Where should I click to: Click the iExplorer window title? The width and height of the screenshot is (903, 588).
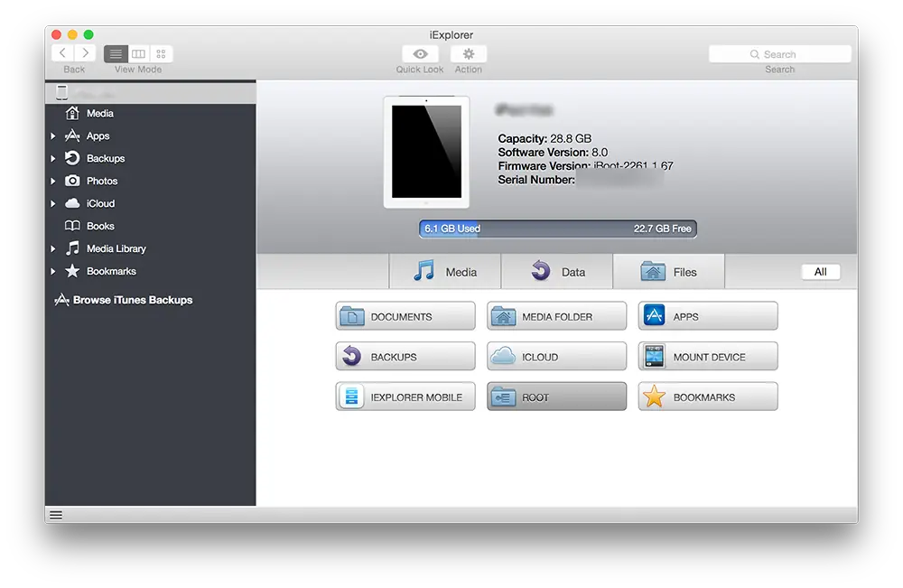(451, 35)
